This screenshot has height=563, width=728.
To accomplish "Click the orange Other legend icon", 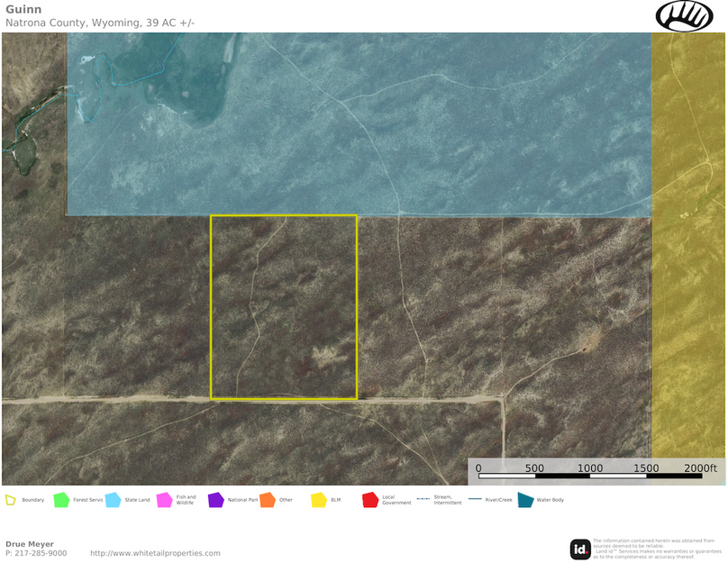I will [x=267, y=500].
